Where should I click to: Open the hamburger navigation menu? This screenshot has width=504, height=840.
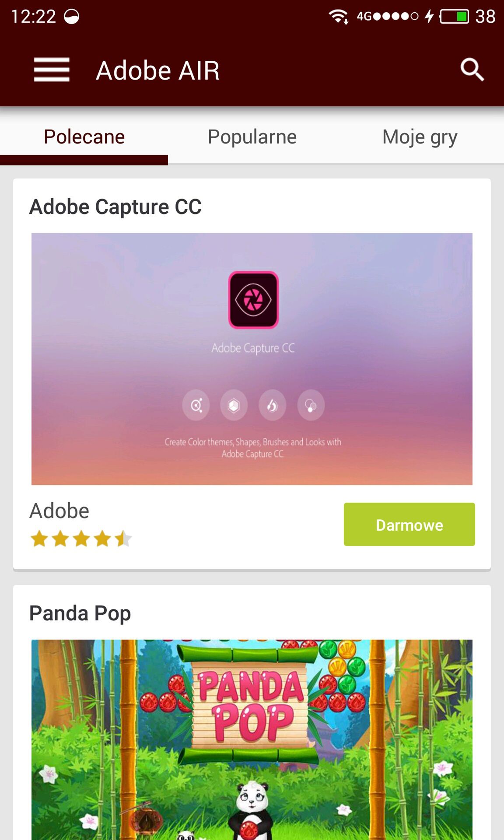point(52,70)
